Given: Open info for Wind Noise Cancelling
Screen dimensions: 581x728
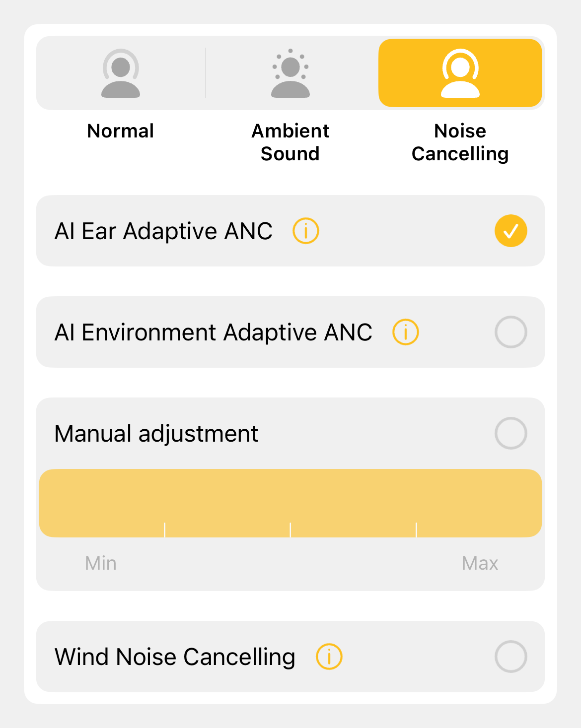Looking at the screenshot, I should tap(329, 657).
